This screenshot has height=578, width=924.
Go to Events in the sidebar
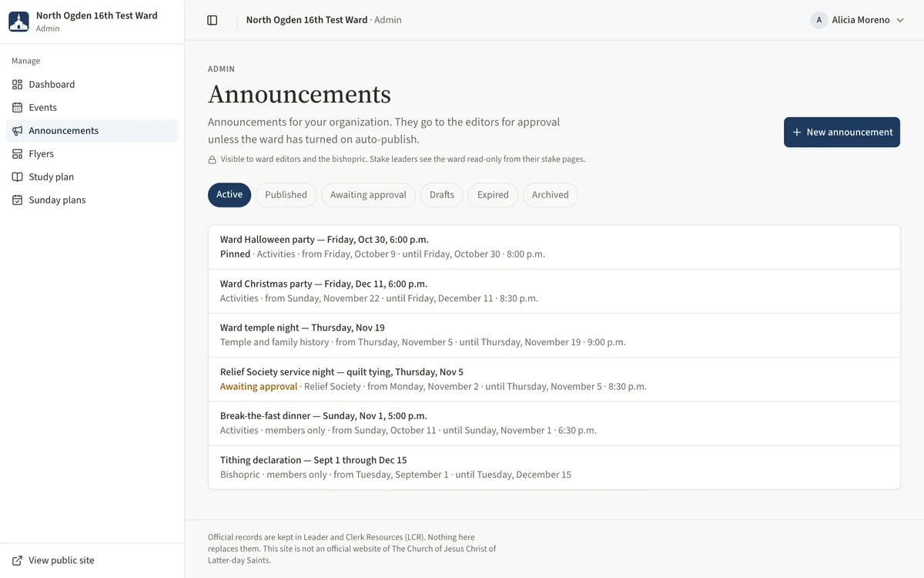(x=92, y=108)
